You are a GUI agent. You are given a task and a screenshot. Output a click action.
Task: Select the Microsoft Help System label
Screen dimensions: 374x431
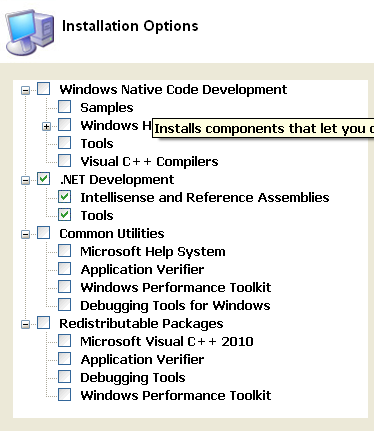153,252
